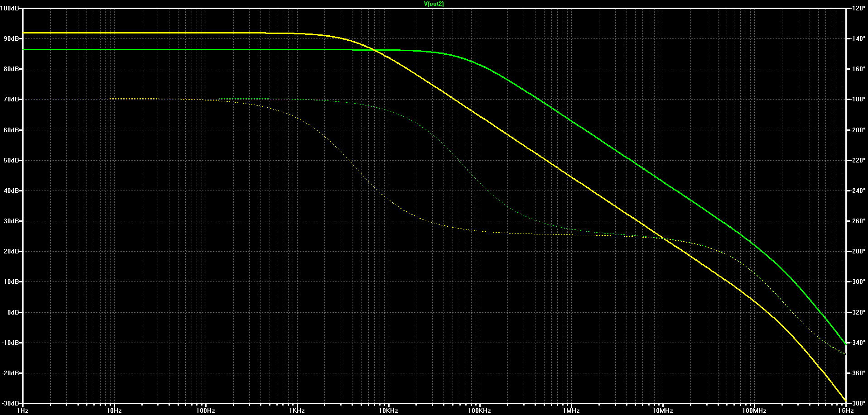Click the "0dB" magnitude axis label
The image size is (868, 415).
(x=12, y=312)
